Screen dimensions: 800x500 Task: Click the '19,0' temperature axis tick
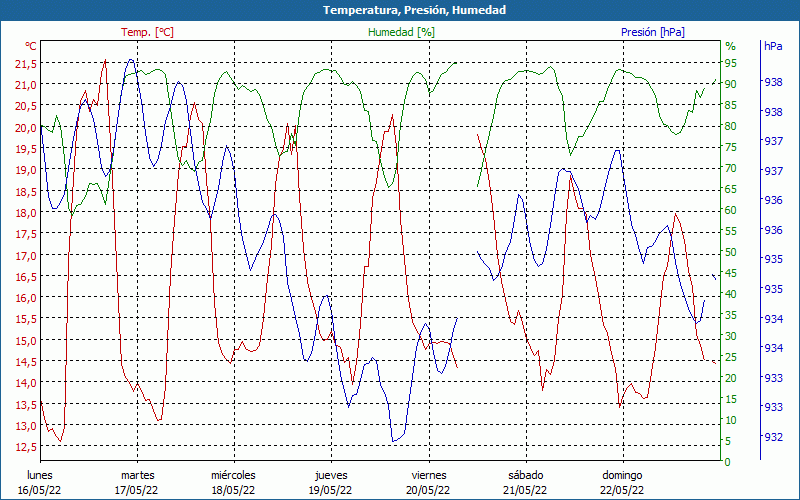click(x=27, y=170)
